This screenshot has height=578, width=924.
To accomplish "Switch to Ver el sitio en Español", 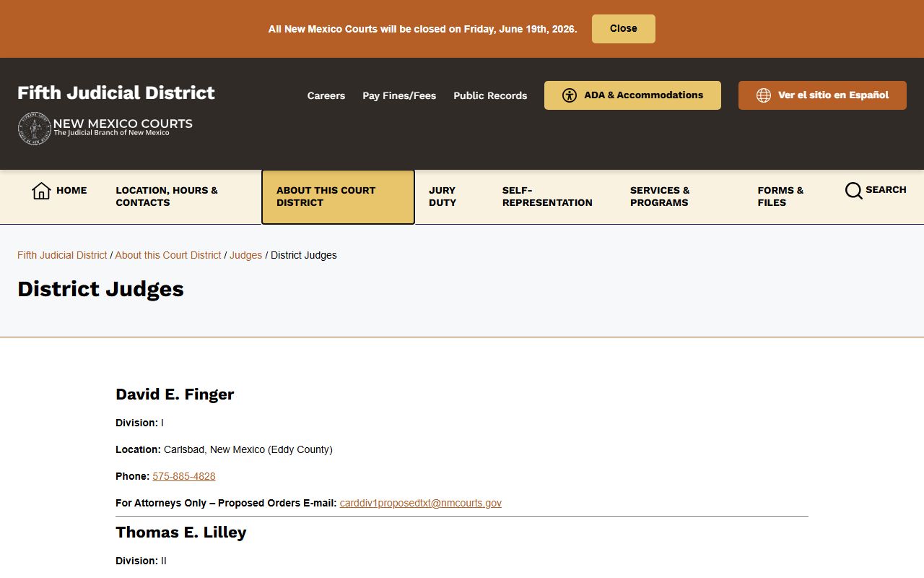I will point(822,95).
